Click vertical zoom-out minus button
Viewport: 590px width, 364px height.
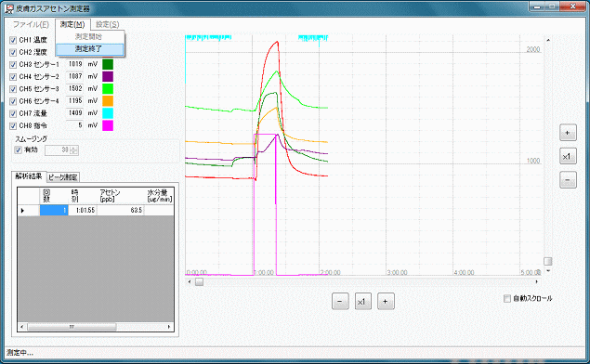tap(568, 180)
